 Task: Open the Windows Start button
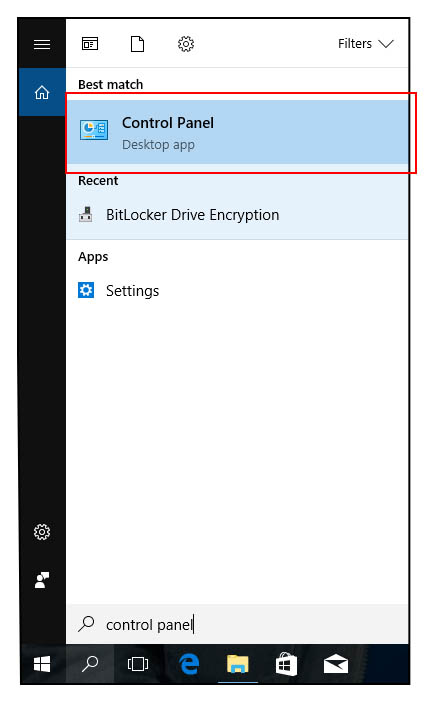[x=42, y=664]
